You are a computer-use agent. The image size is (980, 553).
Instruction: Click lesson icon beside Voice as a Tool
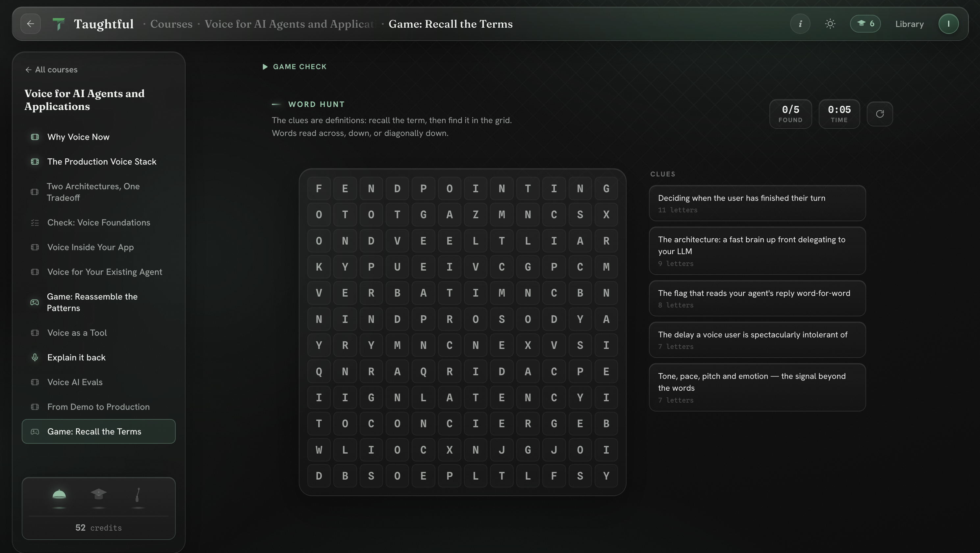tap(35, 333)
